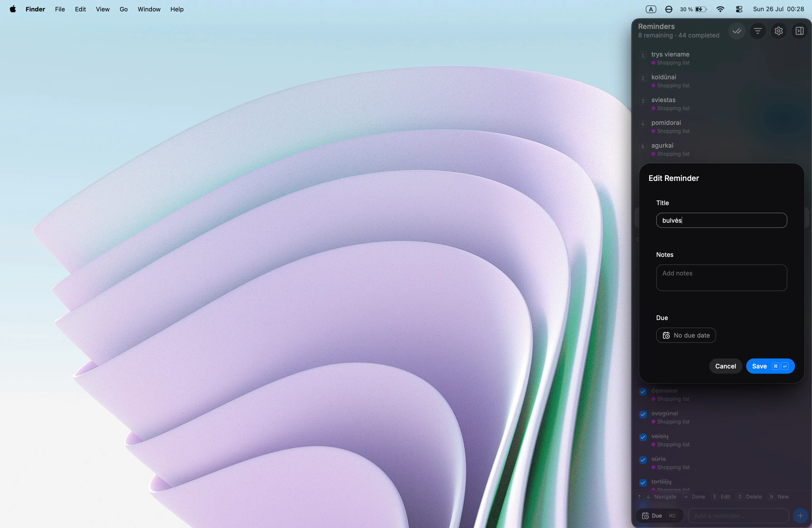This screenshot has height=528, width=812.
Task: Open the Apple menu
Action: (13, 9)
